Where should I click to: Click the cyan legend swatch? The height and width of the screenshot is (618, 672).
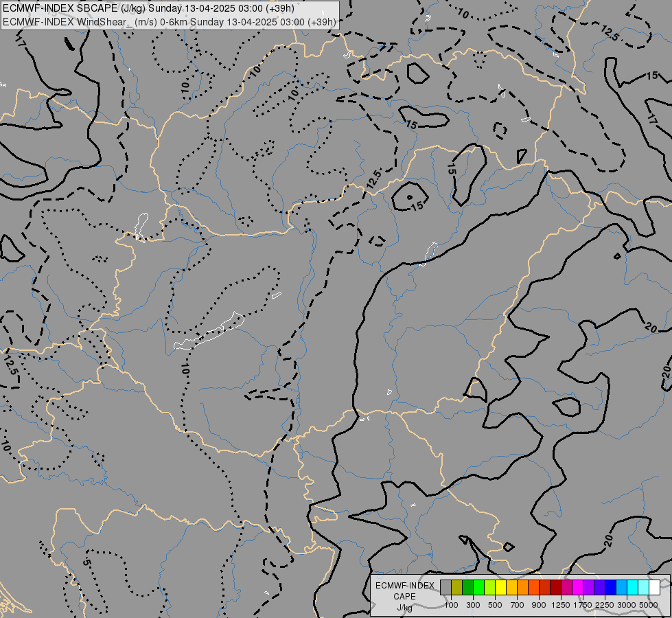tap(633, 587)
